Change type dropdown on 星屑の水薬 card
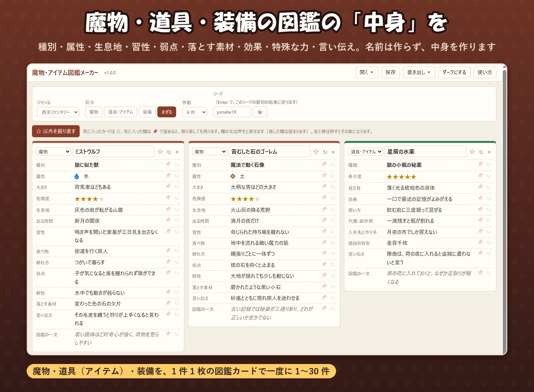This screenshot has width=534, height=392. tap(366, 152)
